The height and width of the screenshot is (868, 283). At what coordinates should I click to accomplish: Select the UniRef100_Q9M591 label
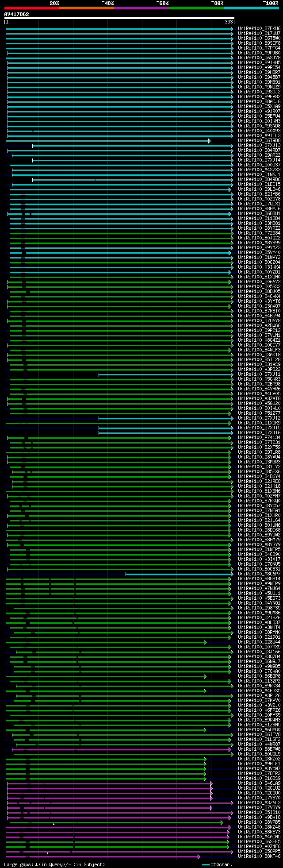[259, 82]
